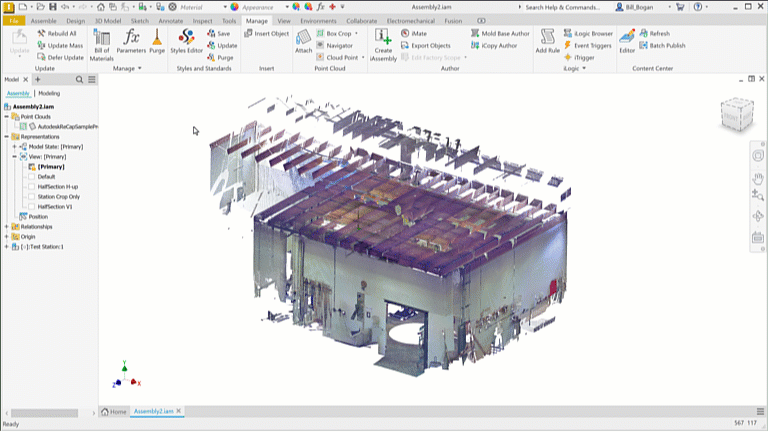Open the iLogic Add Rule tool
The width and height of the screenshot is (768, 432).
pos(547,41)
